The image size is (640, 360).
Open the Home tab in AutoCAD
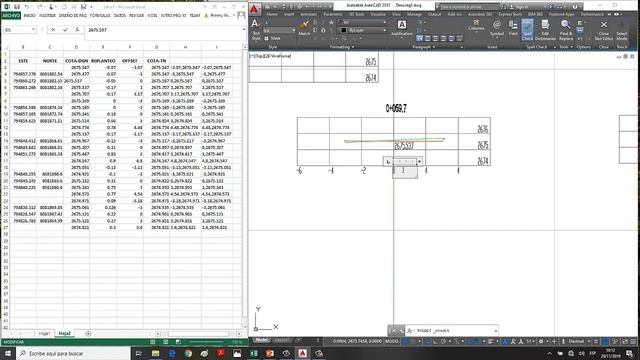(x=272, y=14)
